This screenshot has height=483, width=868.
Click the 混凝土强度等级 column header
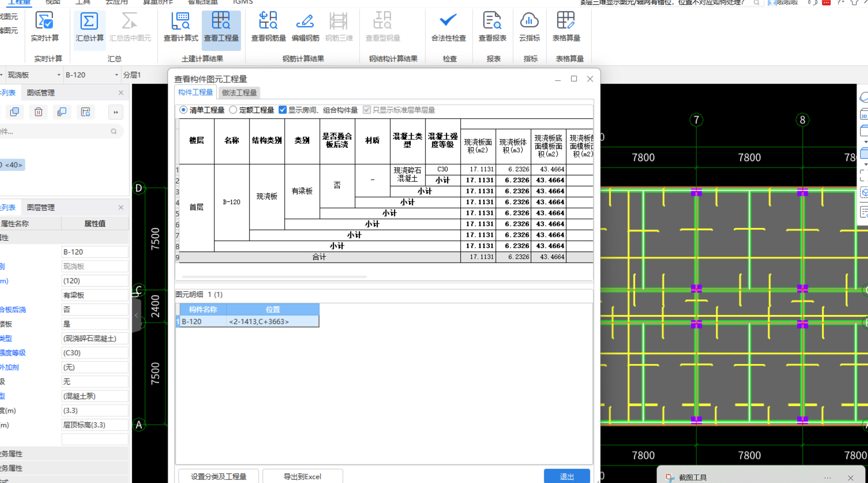pos(443,141)
